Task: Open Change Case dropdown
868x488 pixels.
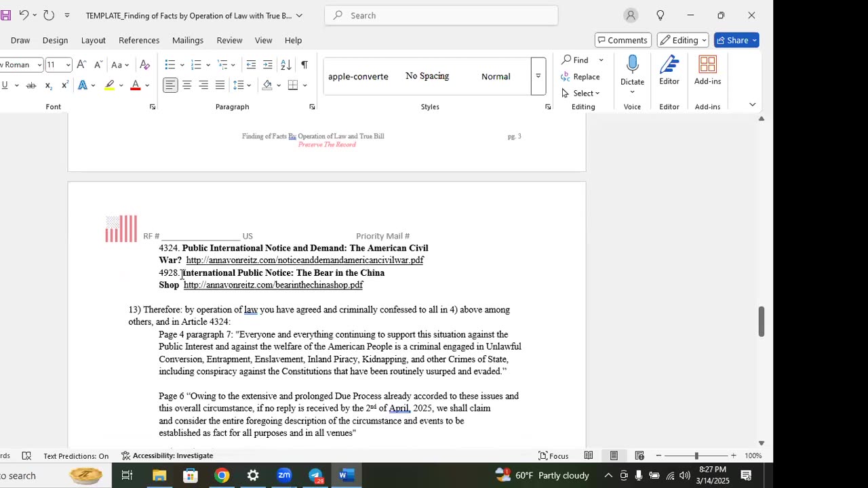Action: click(x=119, y=65)
